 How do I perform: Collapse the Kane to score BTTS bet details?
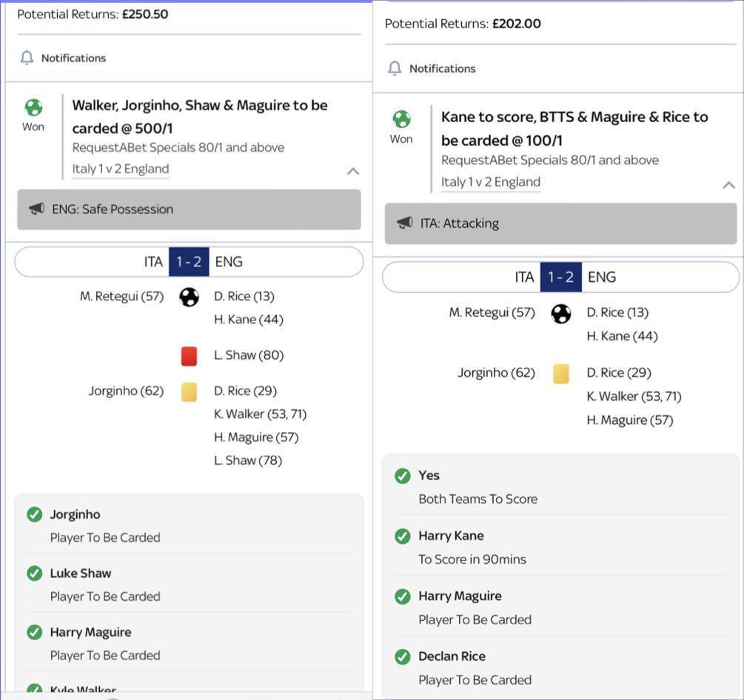[x=728, y=185]
